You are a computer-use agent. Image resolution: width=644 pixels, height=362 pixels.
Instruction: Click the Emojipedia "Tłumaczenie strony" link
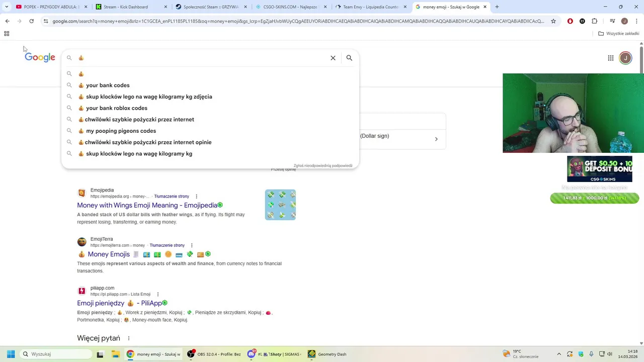tap(172, 197)
